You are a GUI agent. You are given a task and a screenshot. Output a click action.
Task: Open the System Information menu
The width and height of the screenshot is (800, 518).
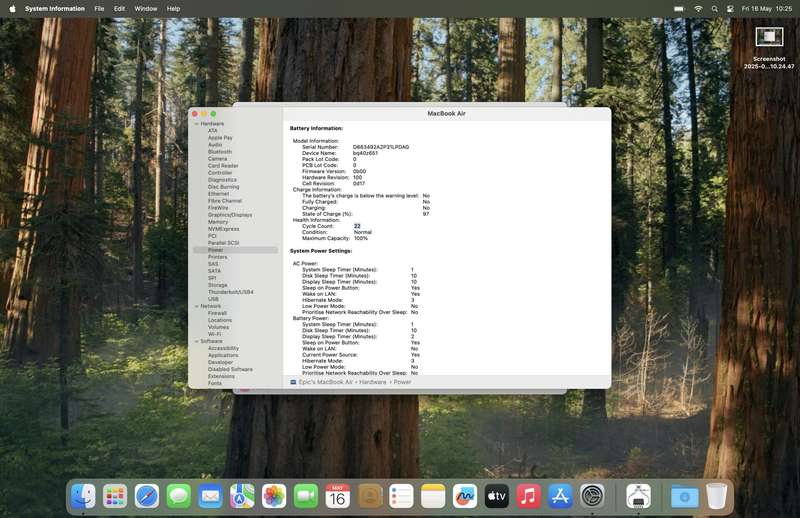coord(55,9)
